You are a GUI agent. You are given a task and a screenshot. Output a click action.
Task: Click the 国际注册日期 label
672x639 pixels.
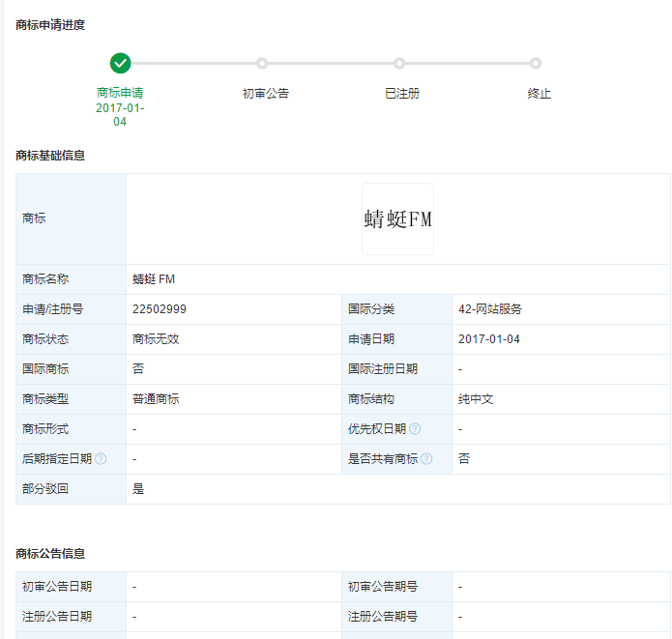point(383,369)
